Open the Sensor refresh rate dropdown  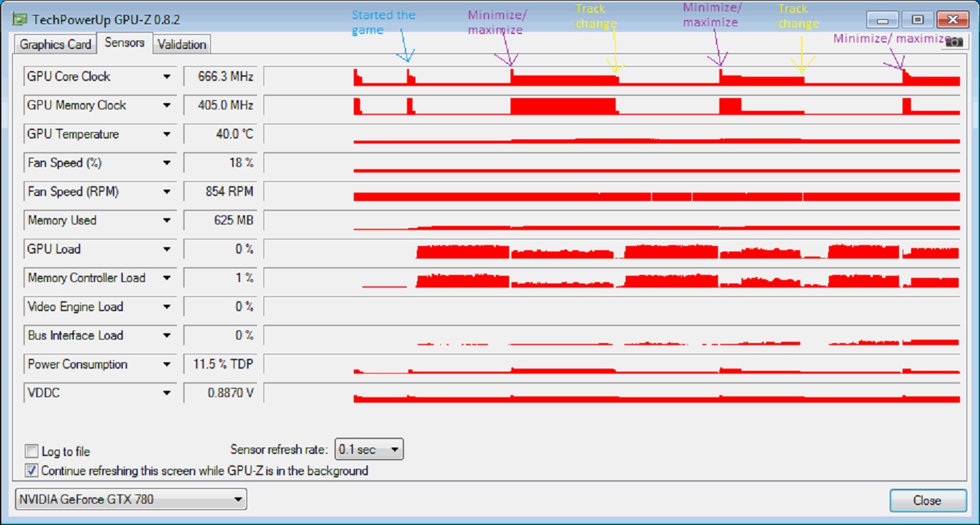(x=369, y=450)
